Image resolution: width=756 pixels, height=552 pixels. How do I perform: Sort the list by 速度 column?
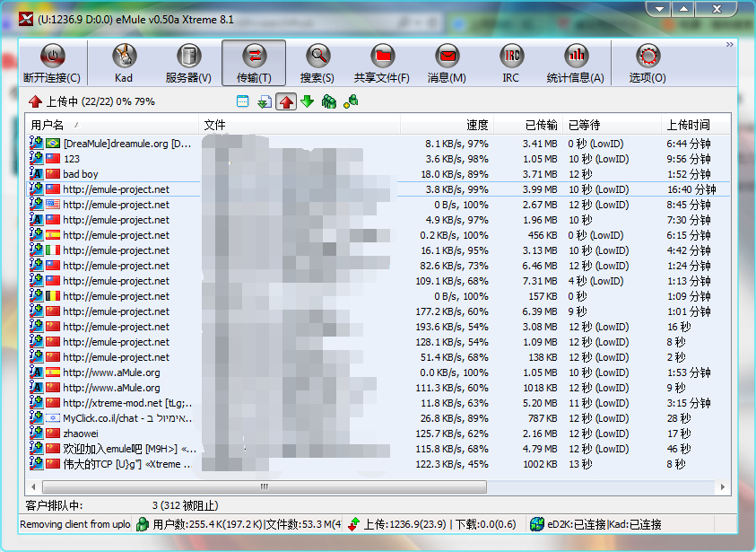[447, 125]
